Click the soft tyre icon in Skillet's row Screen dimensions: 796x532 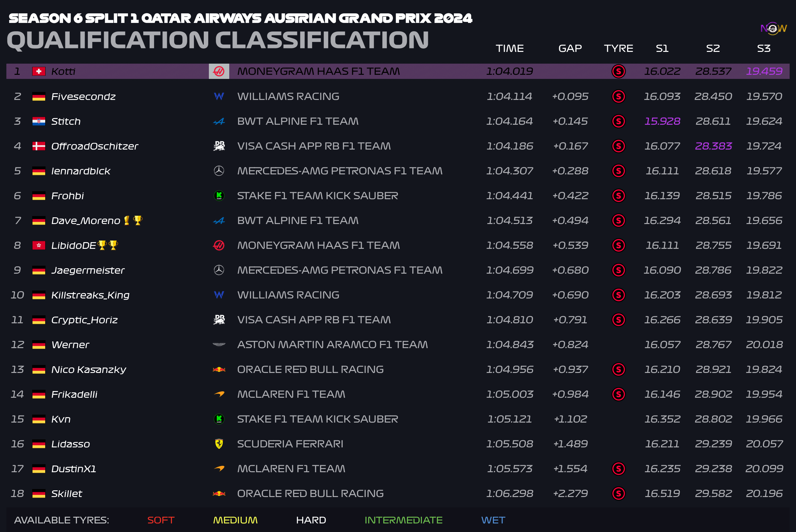tap(618, 493)
